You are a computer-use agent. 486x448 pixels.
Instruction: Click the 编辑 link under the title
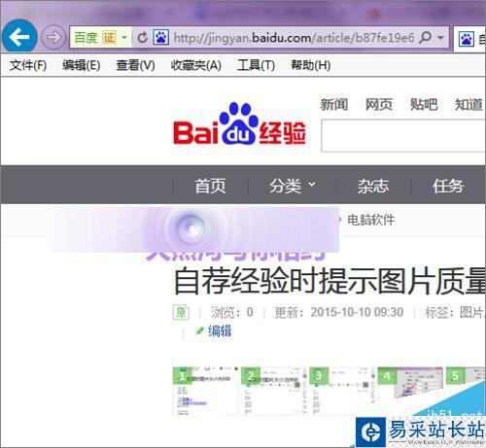coord(220,331)
